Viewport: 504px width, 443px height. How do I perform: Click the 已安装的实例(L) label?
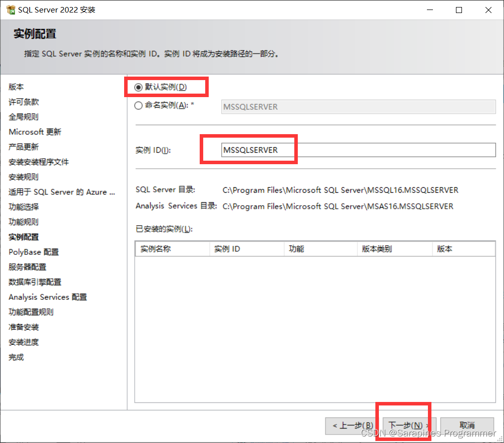pyautogui.click(x=164, y=229)
